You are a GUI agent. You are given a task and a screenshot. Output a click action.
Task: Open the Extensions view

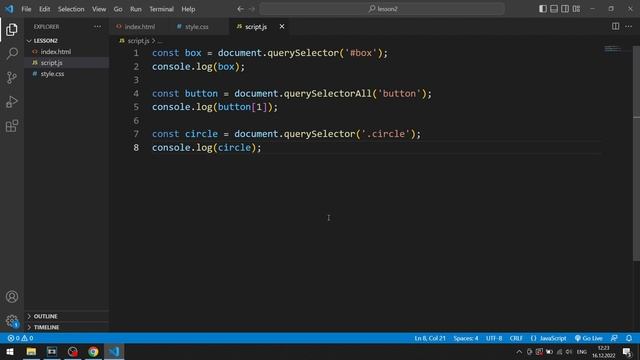pyautogui.click(x=12, y=126)
